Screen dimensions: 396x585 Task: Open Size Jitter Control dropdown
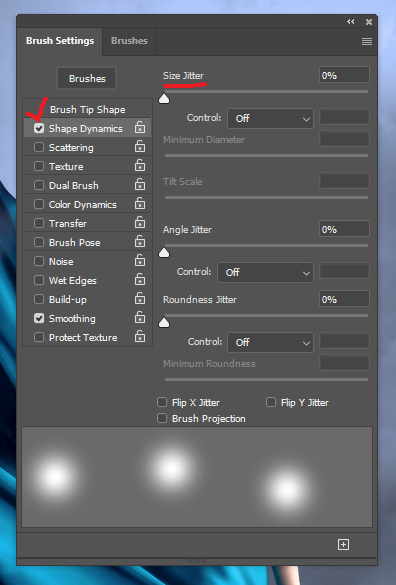(x=271, y=119)
